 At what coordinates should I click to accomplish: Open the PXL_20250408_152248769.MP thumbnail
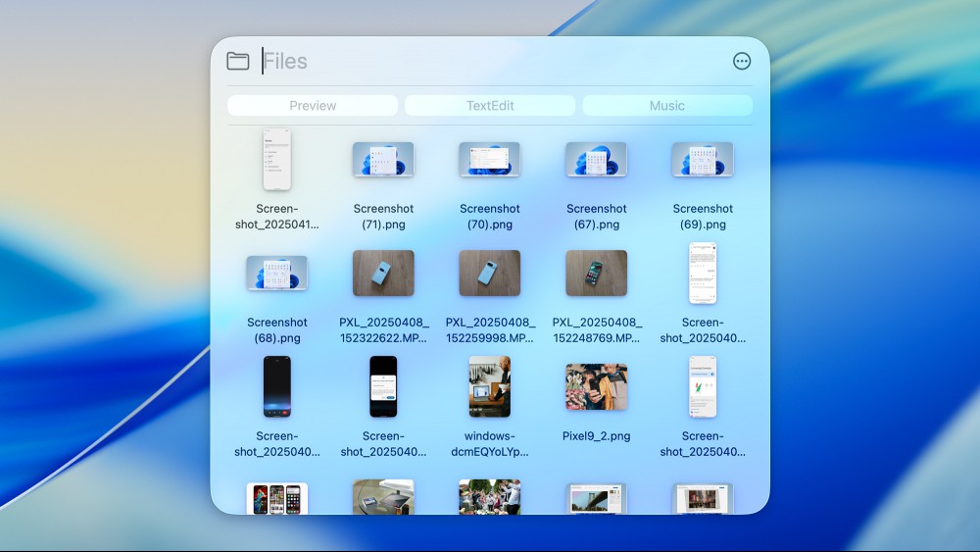pos(596,274)
